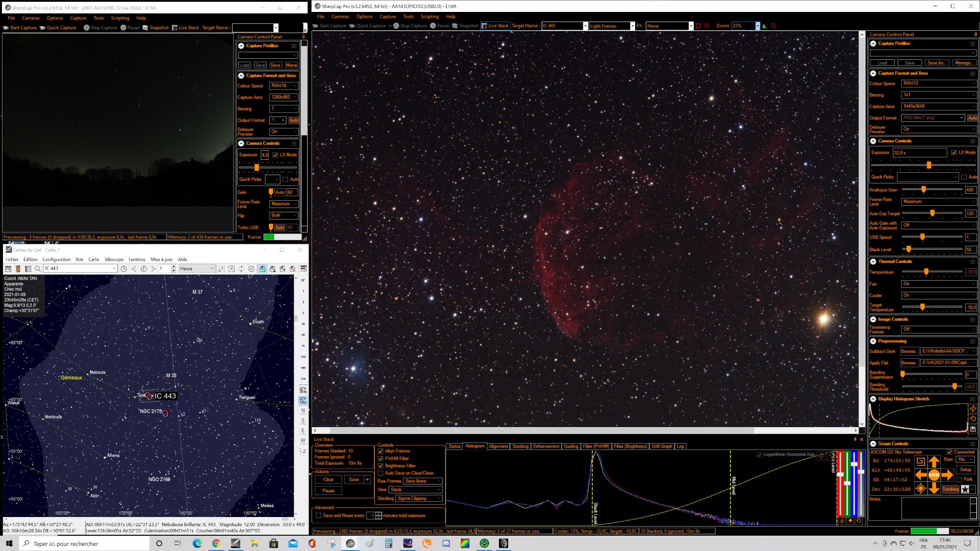Toggle the FWHM Filter checkbox
980x551 pixels.
[x=380, y=458]
